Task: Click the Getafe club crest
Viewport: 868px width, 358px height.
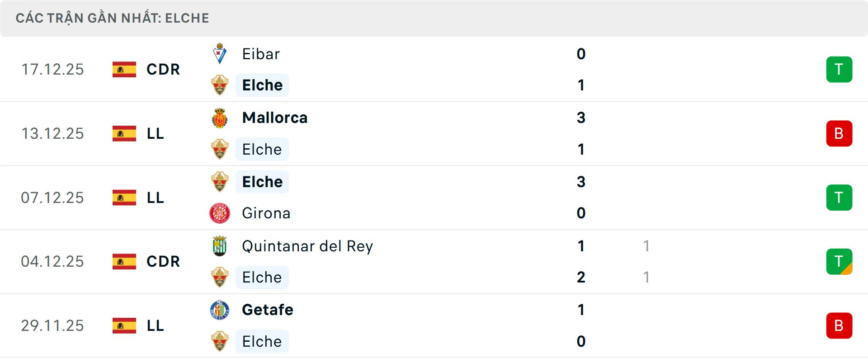Action: click(x=220, y=310)
